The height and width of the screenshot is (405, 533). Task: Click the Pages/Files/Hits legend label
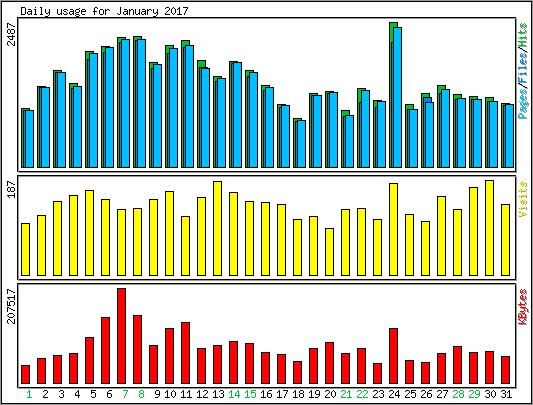pos(523,71)
